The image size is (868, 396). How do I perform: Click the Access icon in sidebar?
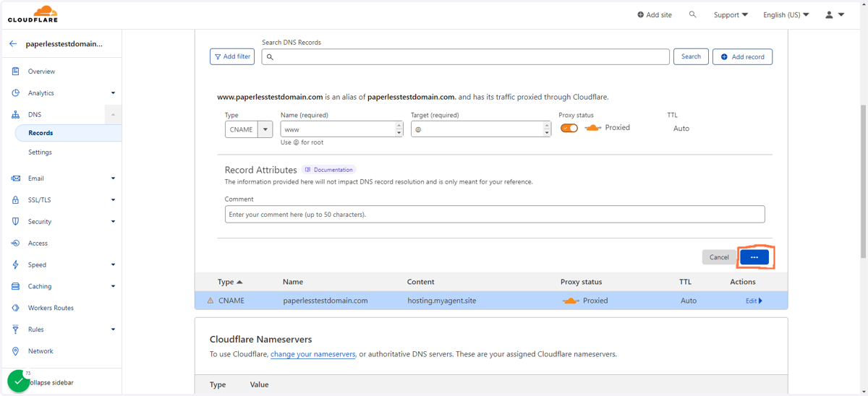pyautogui.click(x=15, y=244)
